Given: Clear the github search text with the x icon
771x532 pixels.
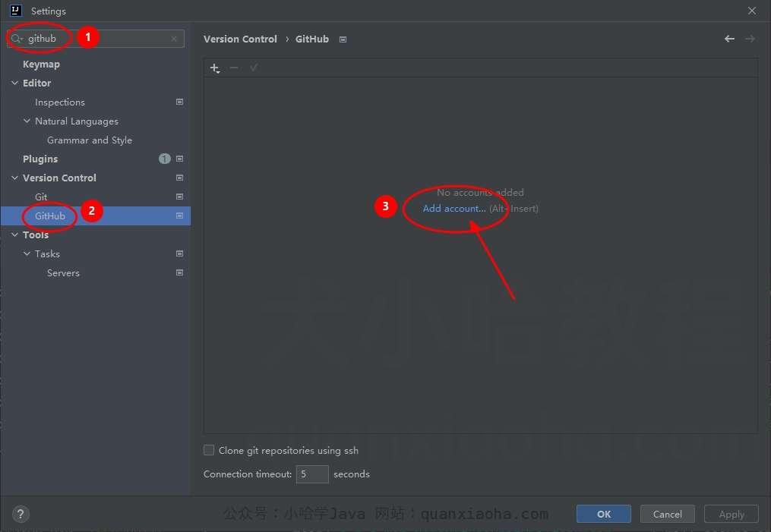Looking at the screenshot, I should click(174, 38).
